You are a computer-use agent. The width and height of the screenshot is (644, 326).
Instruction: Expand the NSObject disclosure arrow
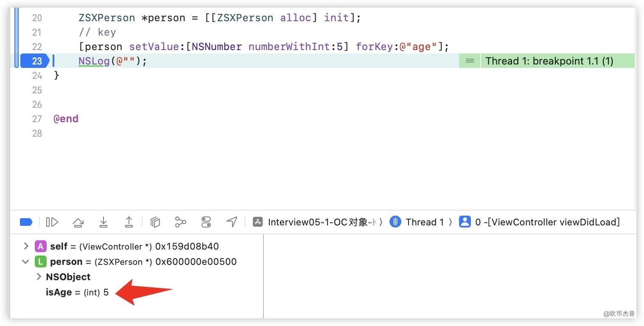click(x=39, y=277)
